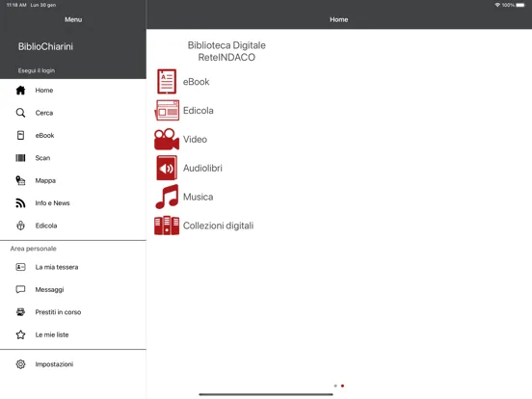Open the Mappa menu entry label
The height and width of the screenshot is (399, 532).
pos(45,180)
